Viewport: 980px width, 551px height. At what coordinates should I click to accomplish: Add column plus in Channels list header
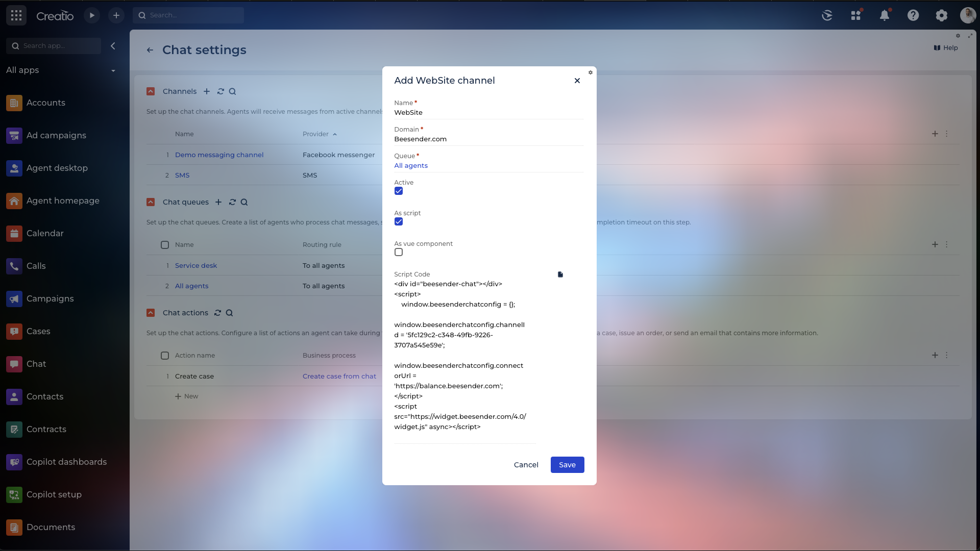(x=935, y=134)
